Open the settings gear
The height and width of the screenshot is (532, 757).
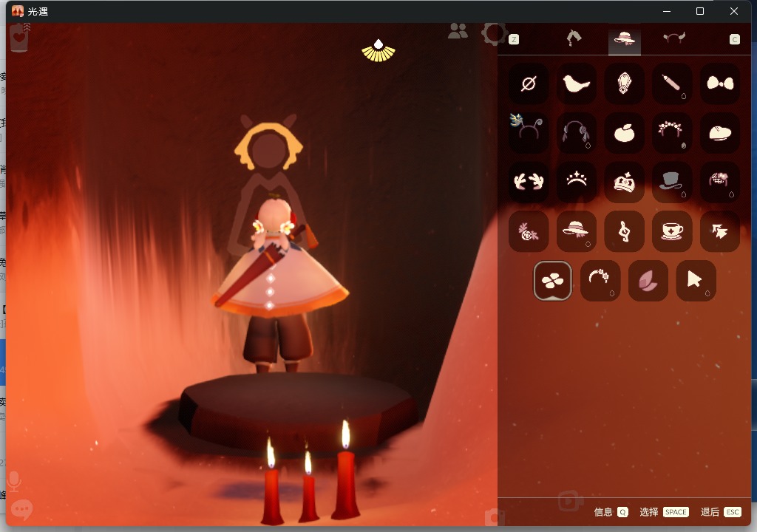tap(493, 34)
